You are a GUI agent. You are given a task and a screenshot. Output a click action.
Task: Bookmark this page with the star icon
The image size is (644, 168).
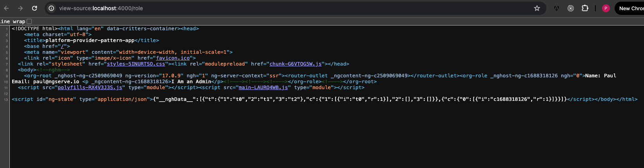(537, 8)
